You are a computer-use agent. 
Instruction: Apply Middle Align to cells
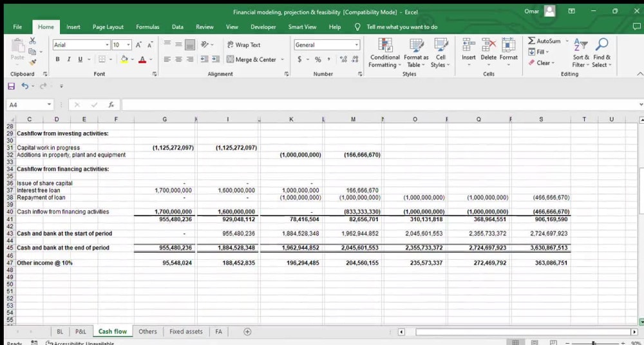pos(178,44)
